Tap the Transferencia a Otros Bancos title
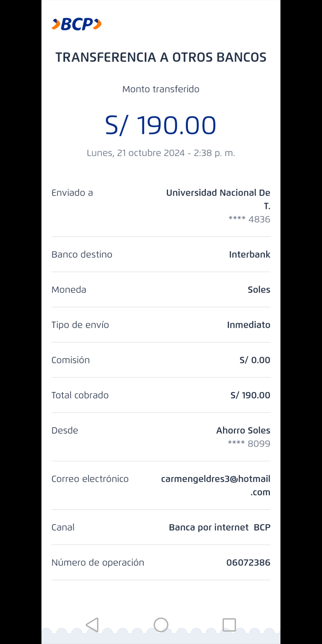The height and width of the screenshot is (644, 322). [161, 57]
